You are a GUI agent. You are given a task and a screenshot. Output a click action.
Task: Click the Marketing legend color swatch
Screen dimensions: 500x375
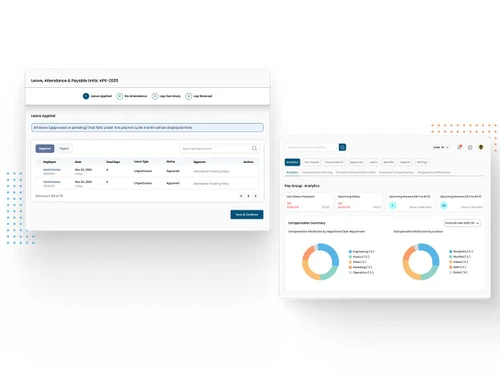pos(350,267)
